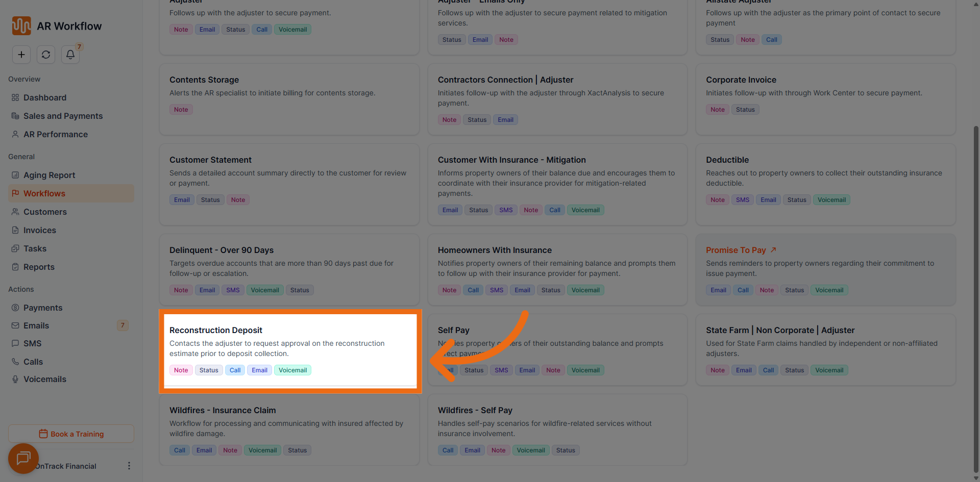Click the plus add button in sidebar

[x=21, y=55]
